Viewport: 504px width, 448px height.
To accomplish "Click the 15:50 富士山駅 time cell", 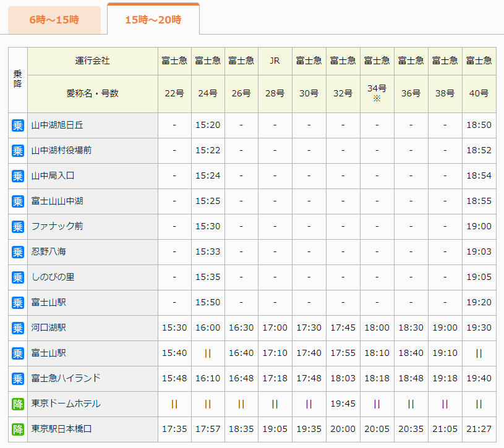I will [208, 303].
